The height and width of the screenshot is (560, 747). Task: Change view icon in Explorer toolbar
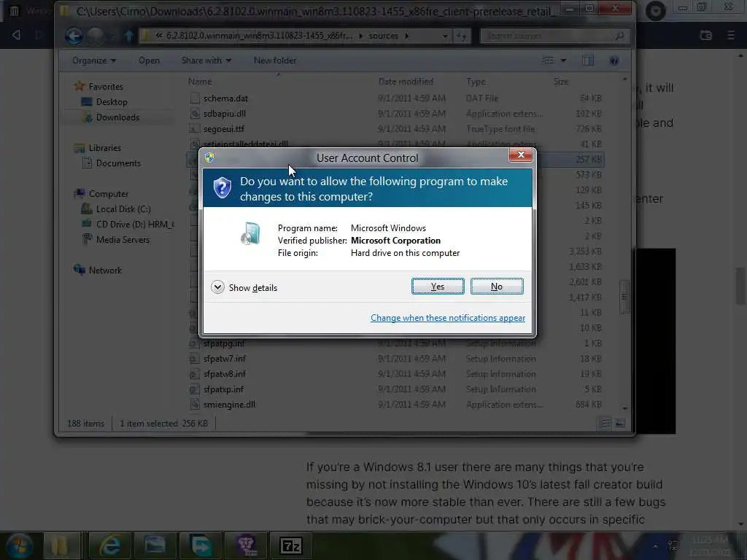[549, 61]
